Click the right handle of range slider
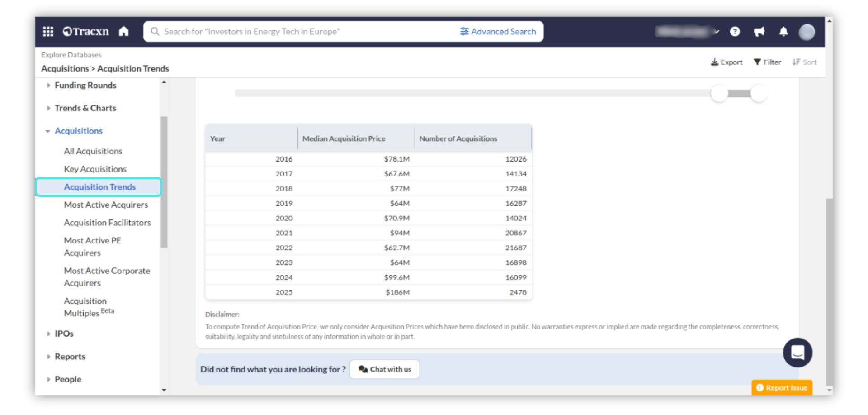Screen dimensions: 868x415 pyautogui.click(x=759, y=93)
